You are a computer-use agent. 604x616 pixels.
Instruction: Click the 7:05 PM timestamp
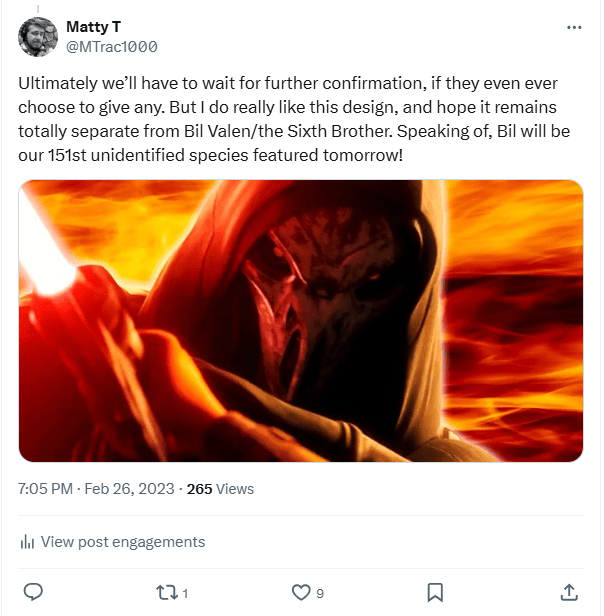click(x=46, y=489)
